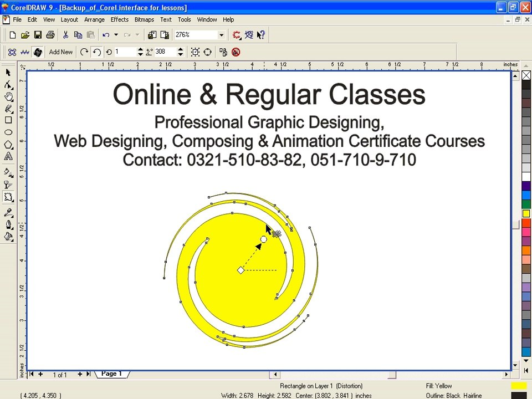Pick the yellow palette swatch
The height and width of the screenshot is (399, 532).
(x=526, y=213)
